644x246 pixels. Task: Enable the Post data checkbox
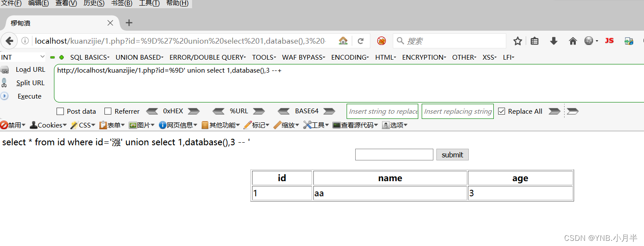pos(60,111)
